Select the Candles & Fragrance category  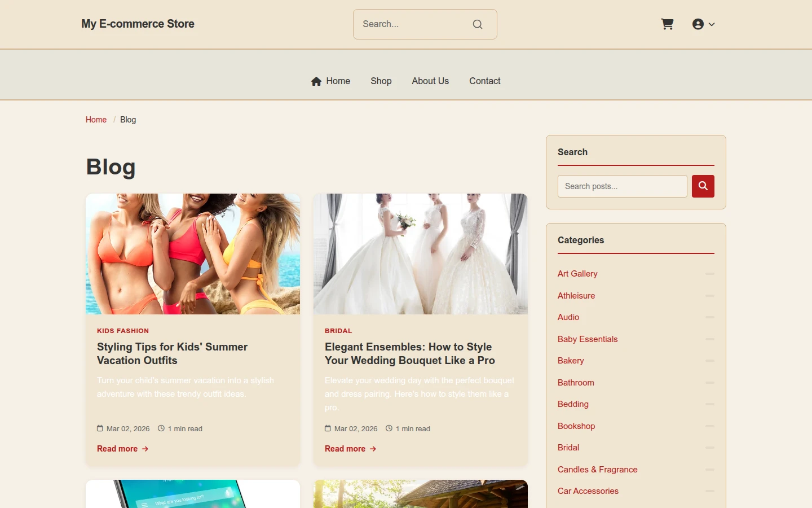coord(598,470)
